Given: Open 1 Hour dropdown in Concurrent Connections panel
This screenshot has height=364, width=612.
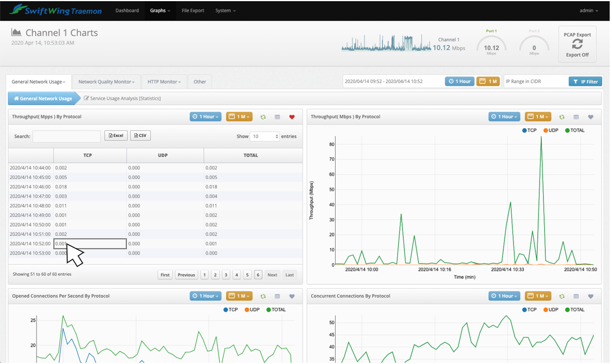Looking at the screenshot, I should tap(504, 296).
